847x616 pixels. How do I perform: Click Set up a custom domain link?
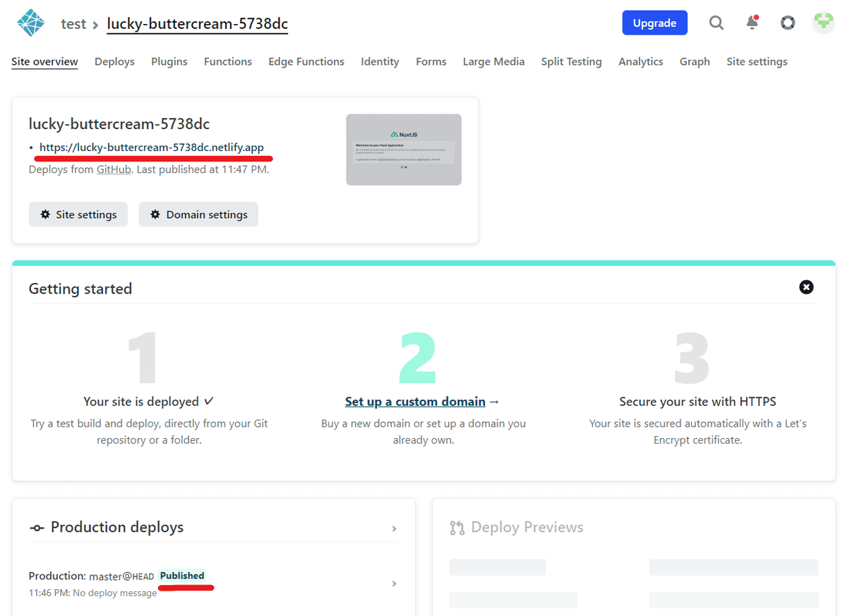(x=415, y=401)
